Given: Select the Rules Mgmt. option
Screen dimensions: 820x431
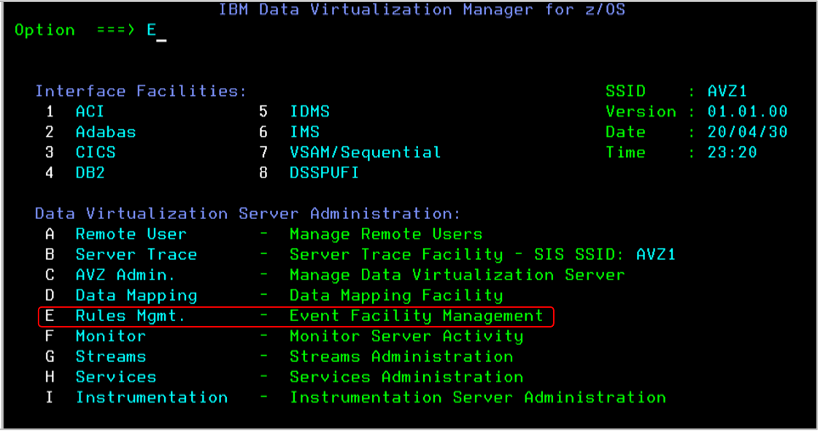Looking at the screenshot, I should click(x=130, y=316).
